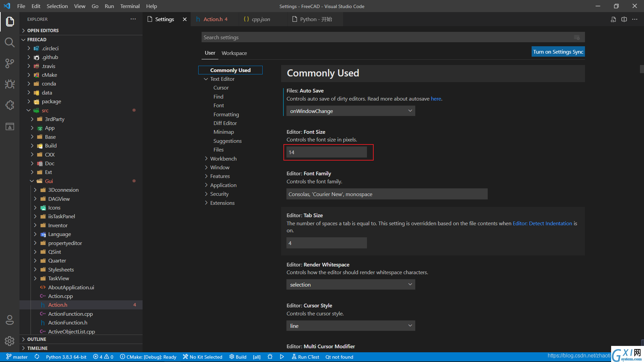Follow the autosave 'here' link
Viewport: 644px width, 362px height.
coord(436,99)
